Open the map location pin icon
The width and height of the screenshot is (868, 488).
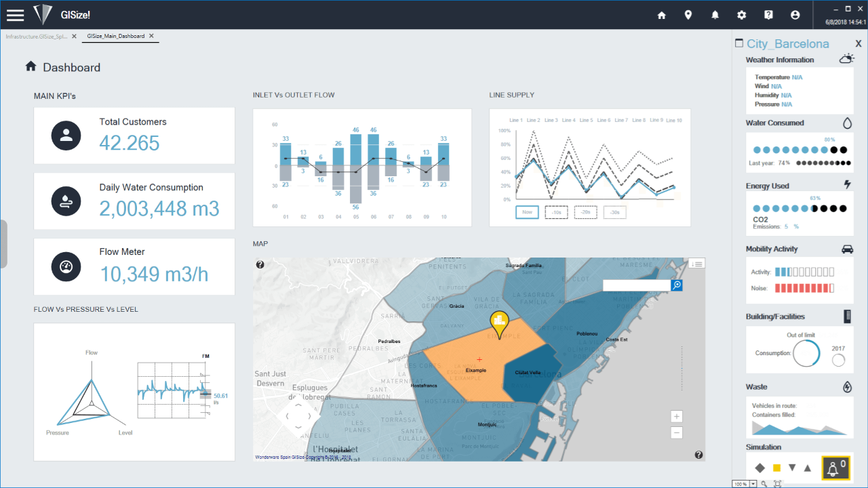688,15
